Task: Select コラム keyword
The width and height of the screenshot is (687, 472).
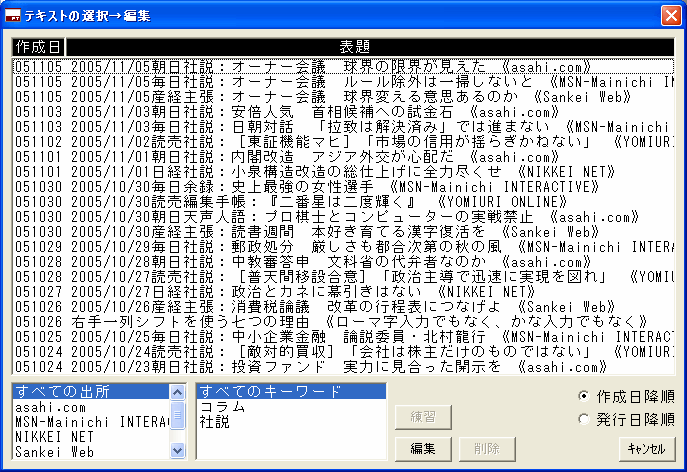Action: (291, 407)
